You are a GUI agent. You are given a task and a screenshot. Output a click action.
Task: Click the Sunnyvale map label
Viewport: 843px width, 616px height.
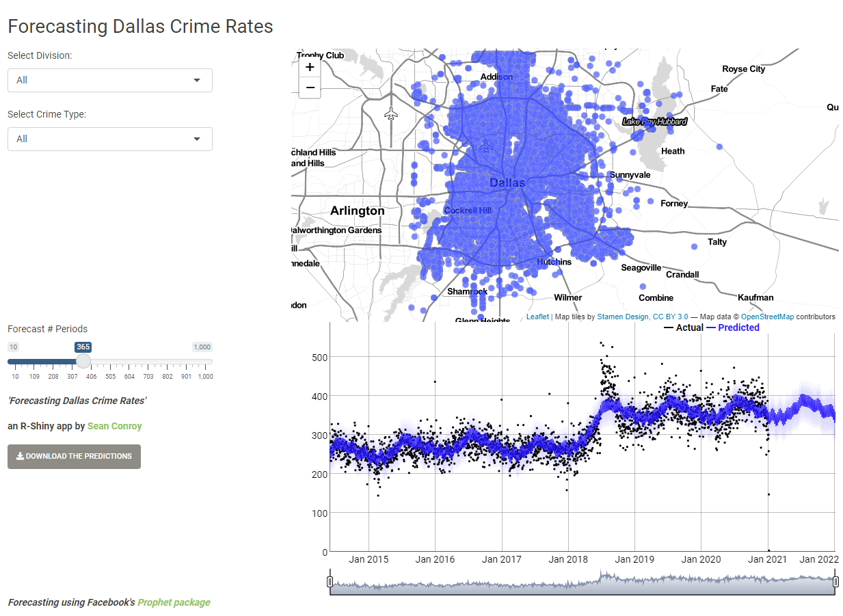(630, 175)
